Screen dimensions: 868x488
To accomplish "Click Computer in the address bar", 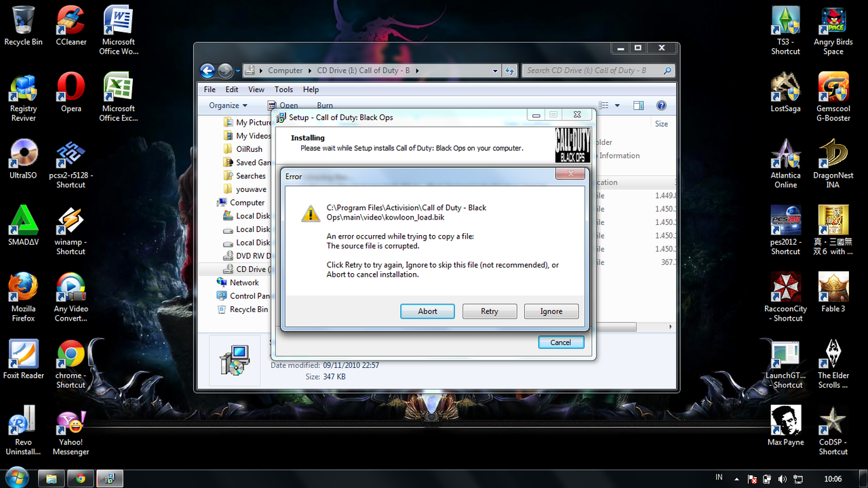I will point(285,70).
